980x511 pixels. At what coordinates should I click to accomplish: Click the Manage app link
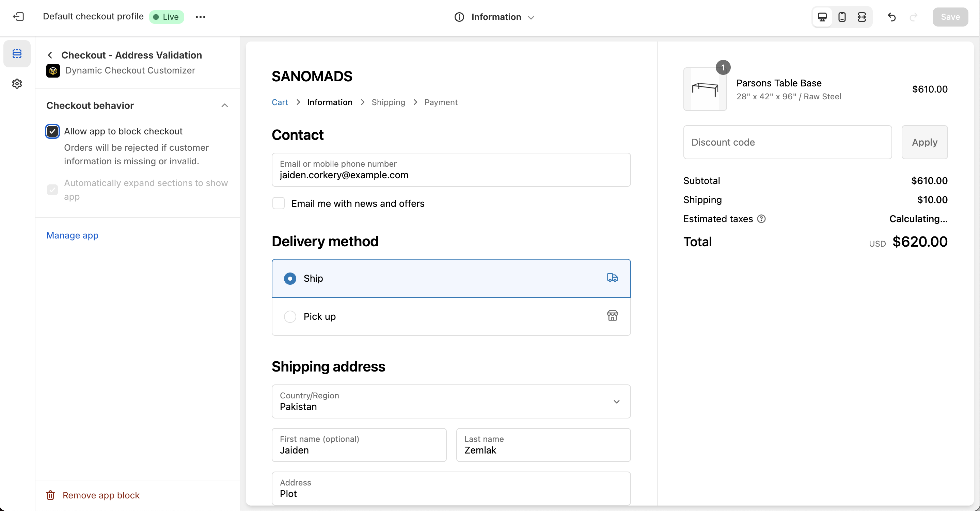click(72, 235)
